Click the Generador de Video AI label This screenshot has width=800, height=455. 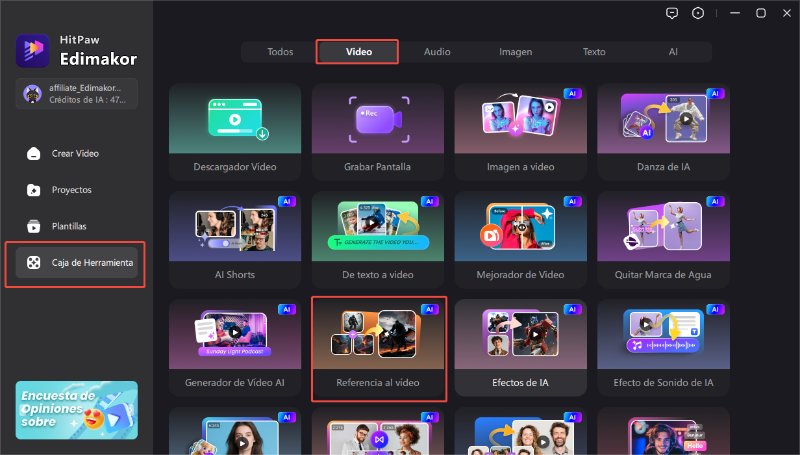(235, 383)
